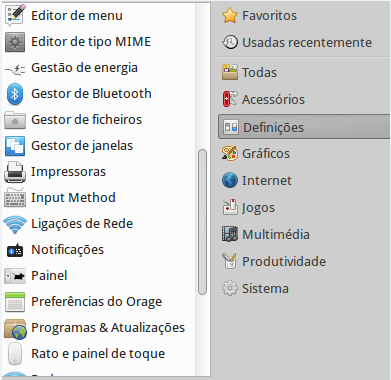Viewport: 391px width, 380px height.
Task: Open the Bluetooth manager icon
Action: point(15,94)
